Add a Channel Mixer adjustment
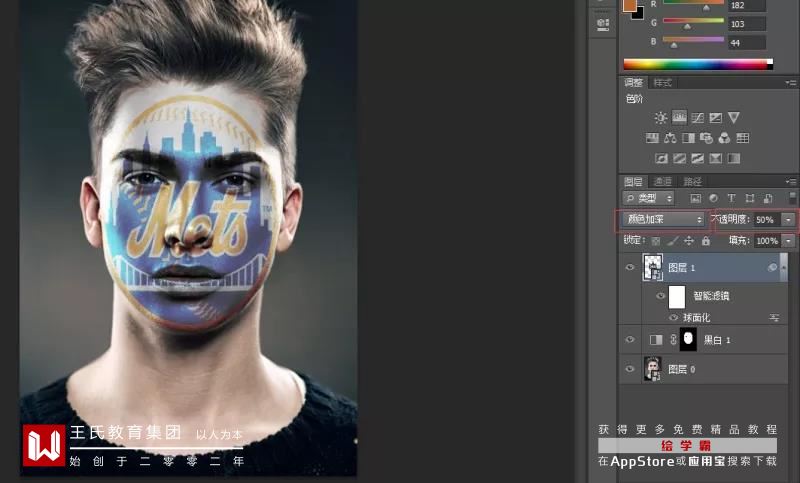 click(x=724, y=138)
